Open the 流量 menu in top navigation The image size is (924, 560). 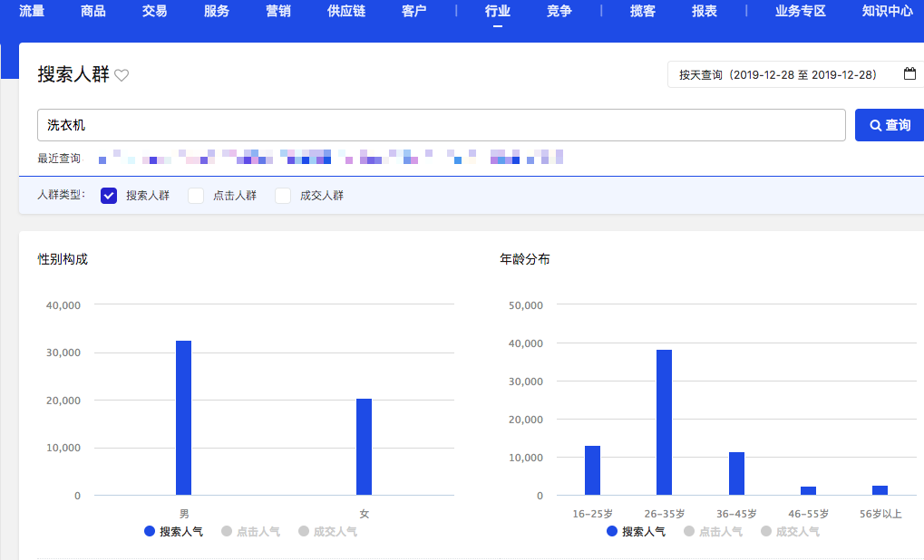click(x=32, y=12)
